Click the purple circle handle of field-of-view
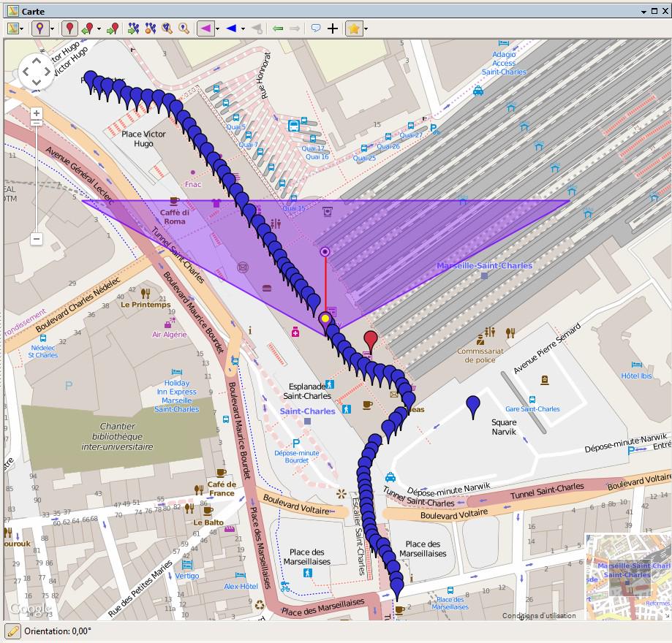 pyautogui.click(x=325, y=251)
